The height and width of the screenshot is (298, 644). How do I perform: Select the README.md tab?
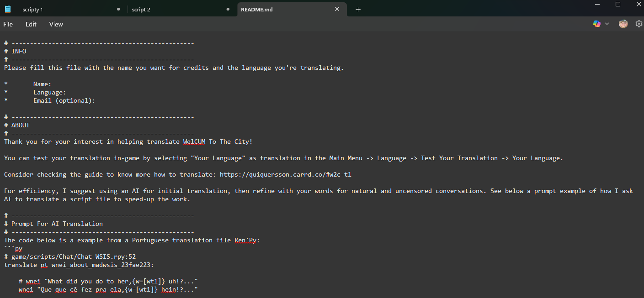(x=292, y=9)
